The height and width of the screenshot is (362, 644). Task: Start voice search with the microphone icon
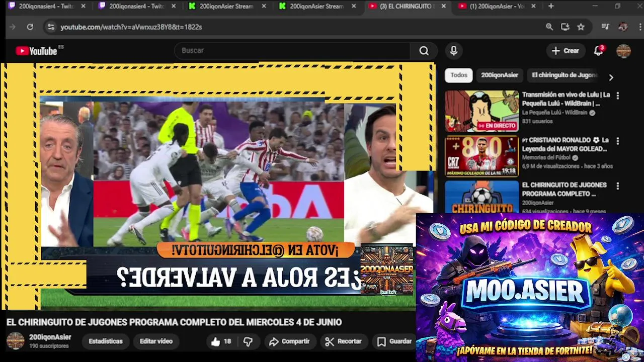[454, 51]
